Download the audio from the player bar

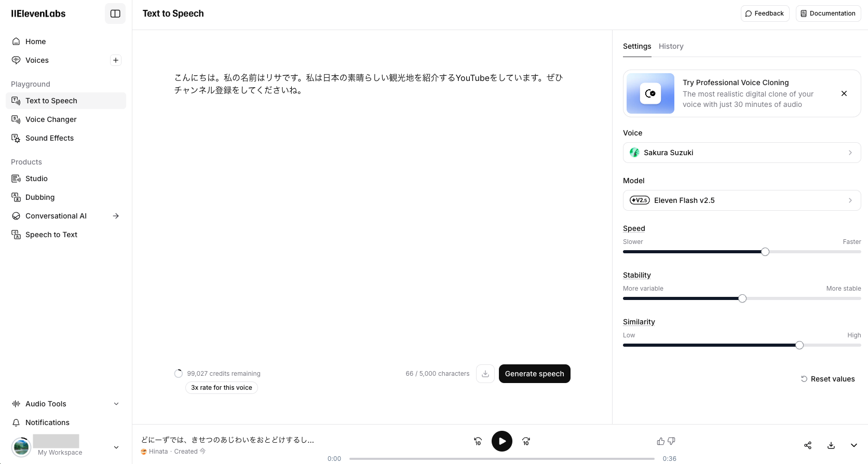(x=831, y=445)
